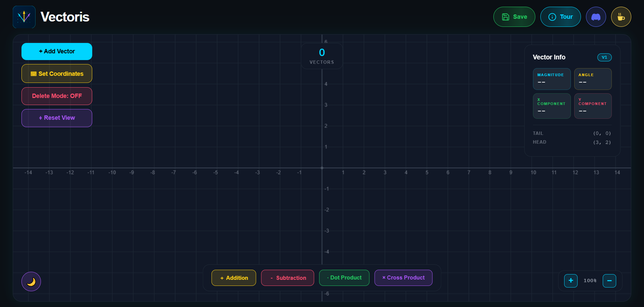Choose the Dot Product operation
This screenshot has width=644, height=307.
pos(344,278)
